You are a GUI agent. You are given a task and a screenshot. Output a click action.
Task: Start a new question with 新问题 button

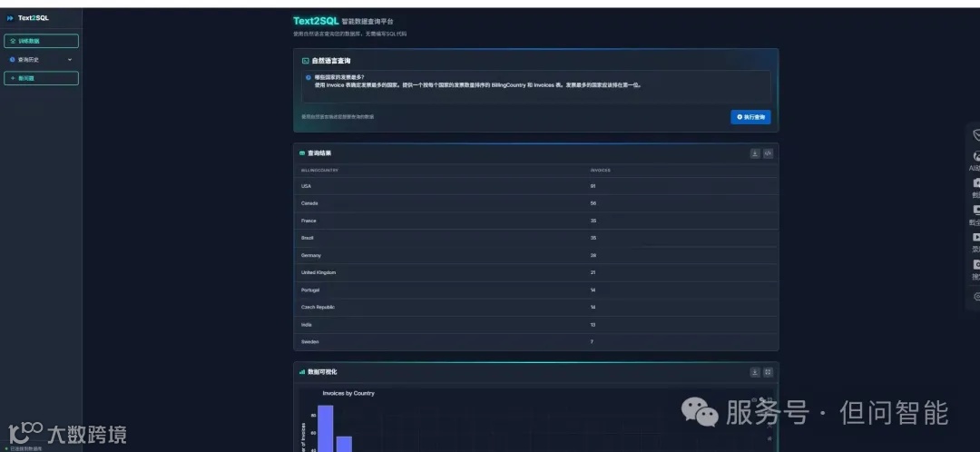[x=41, y=78]
